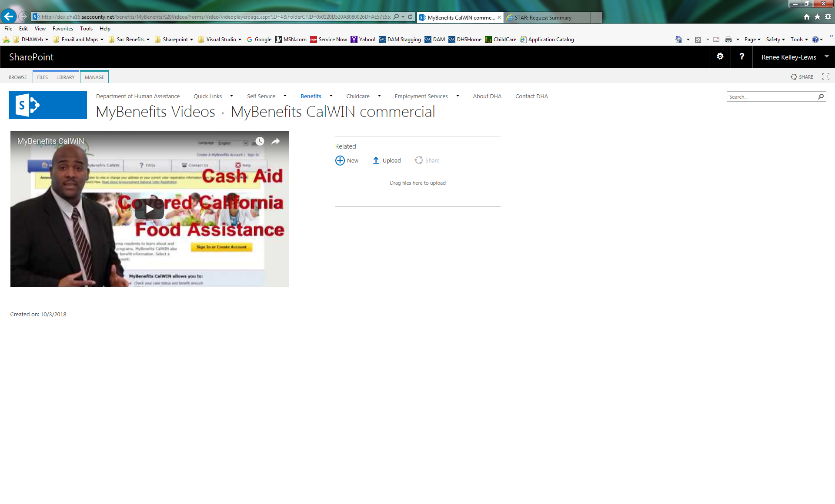Click the Refresh icon in address bar
Screen dimensions: 835x504
pyautogui.click(x=410, y=17)
